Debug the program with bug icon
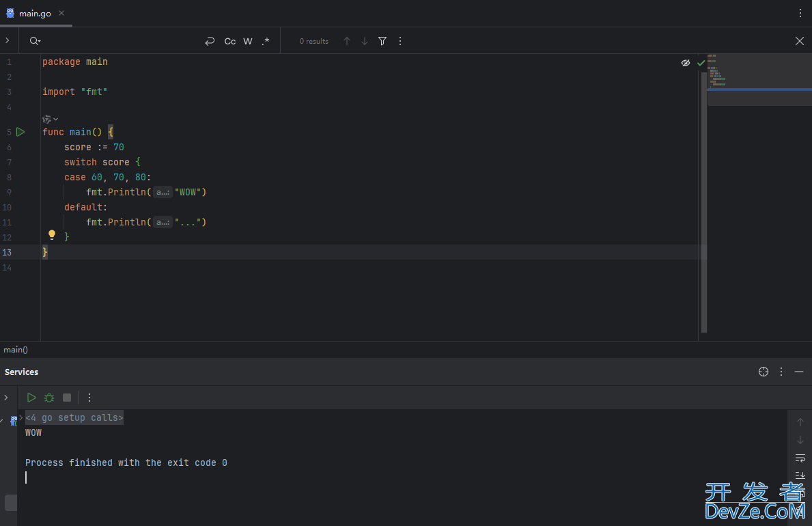Viewport: 812px width, 526px height. point(49,398)
